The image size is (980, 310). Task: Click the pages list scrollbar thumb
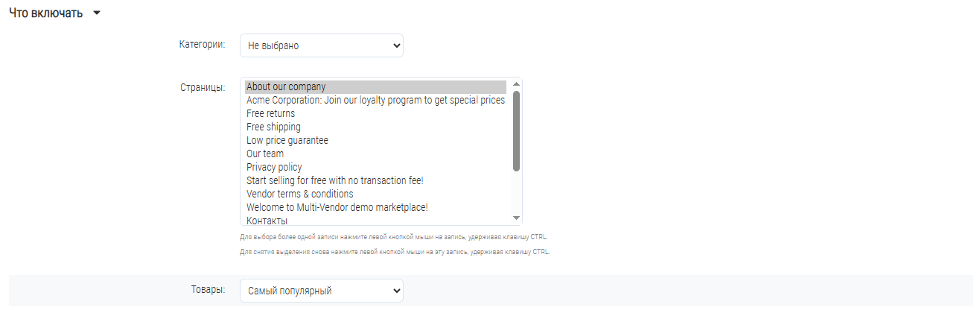click(516, 131)
